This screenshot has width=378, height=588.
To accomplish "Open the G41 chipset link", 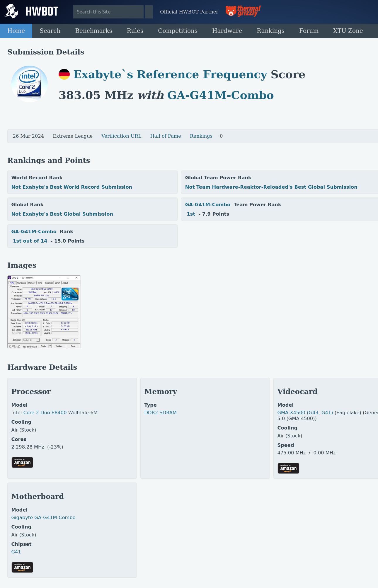I will [x=16, y=552].
